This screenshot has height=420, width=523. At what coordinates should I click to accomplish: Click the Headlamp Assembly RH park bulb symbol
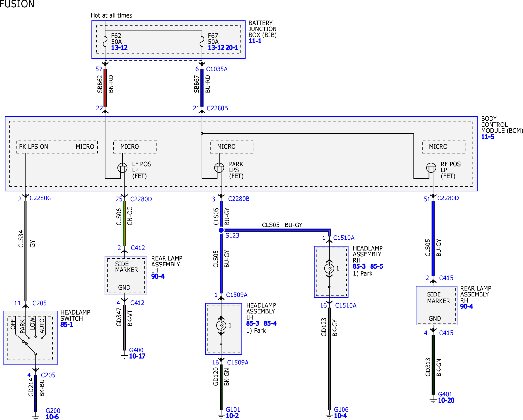[x=329, y=268]
